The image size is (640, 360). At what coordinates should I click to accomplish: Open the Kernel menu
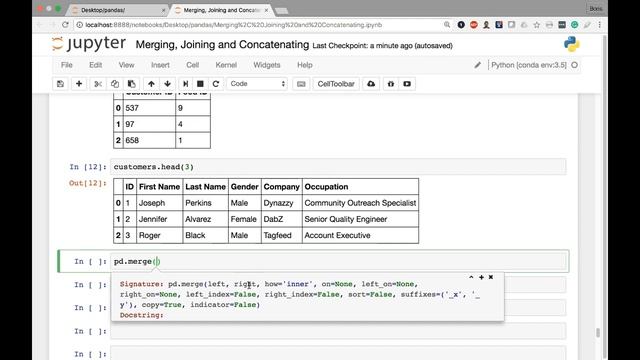click(x=226, y=65)
